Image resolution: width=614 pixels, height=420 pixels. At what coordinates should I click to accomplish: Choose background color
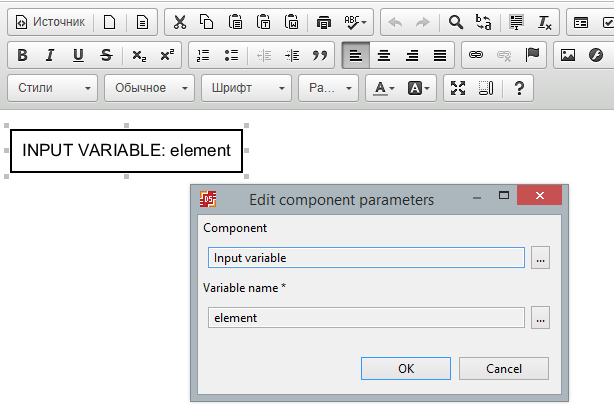tap(418, 88)
